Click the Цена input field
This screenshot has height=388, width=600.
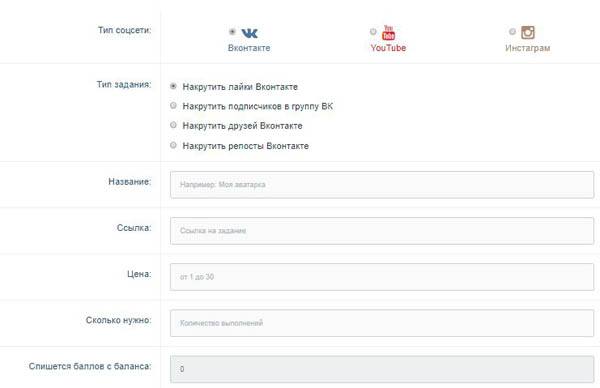[382, 277]
